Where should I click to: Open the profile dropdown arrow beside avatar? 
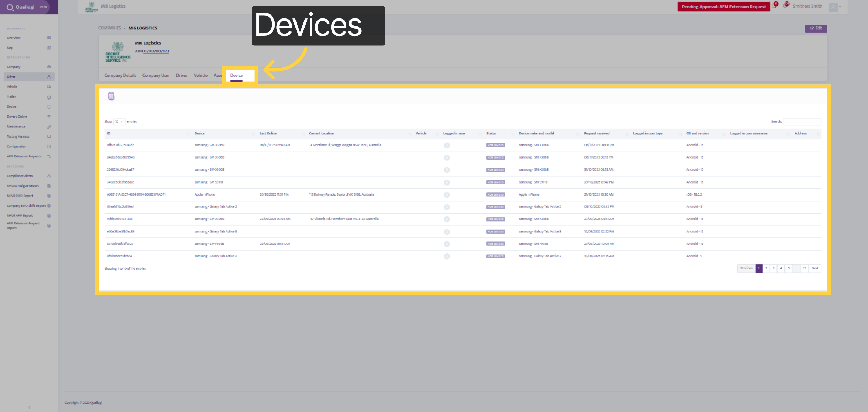click(840, 7)
